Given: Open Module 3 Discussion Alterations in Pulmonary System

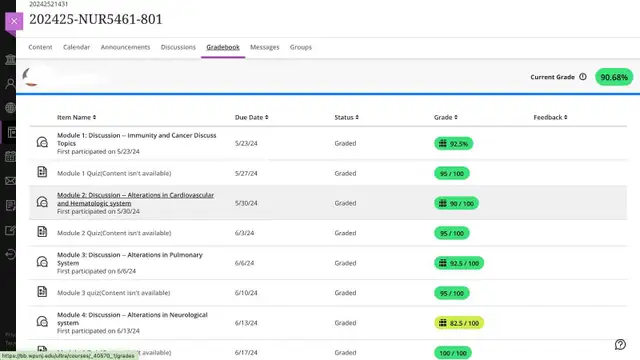Looking at the screenshot, I should (x=130, y=259).
